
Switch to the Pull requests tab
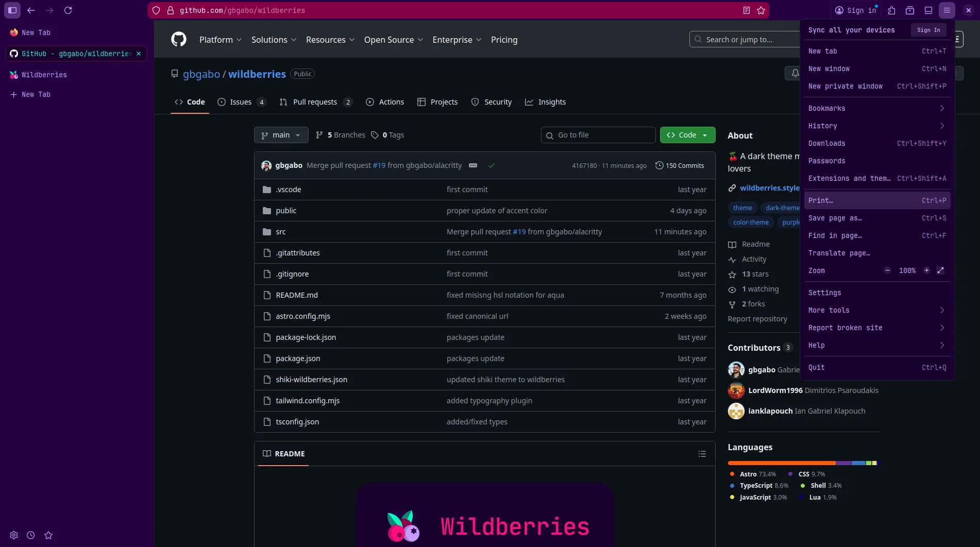coord(315,102)
